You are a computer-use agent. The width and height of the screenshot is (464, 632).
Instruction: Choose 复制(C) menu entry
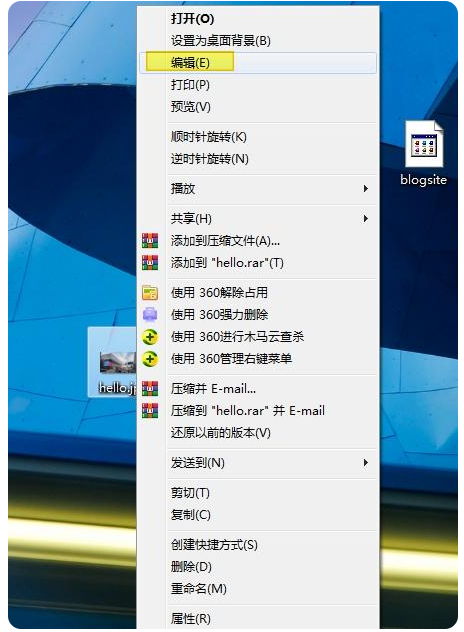pyautogui.click(x=258, y=515)
